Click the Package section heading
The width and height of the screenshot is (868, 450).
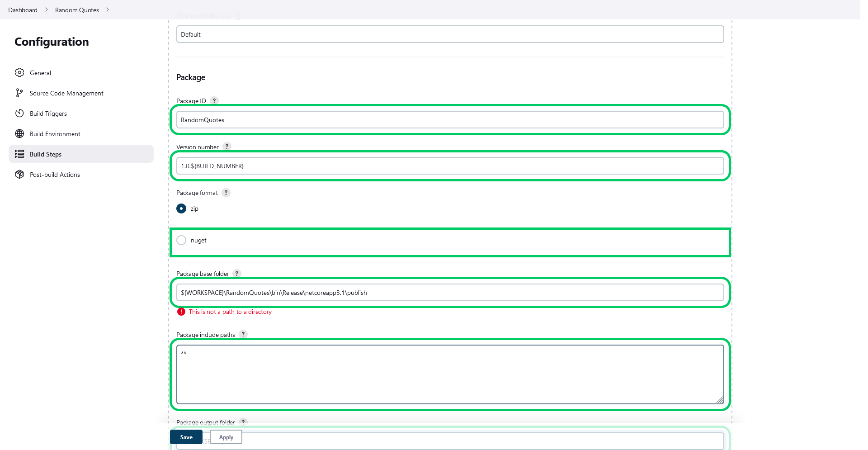click(191, 77)
